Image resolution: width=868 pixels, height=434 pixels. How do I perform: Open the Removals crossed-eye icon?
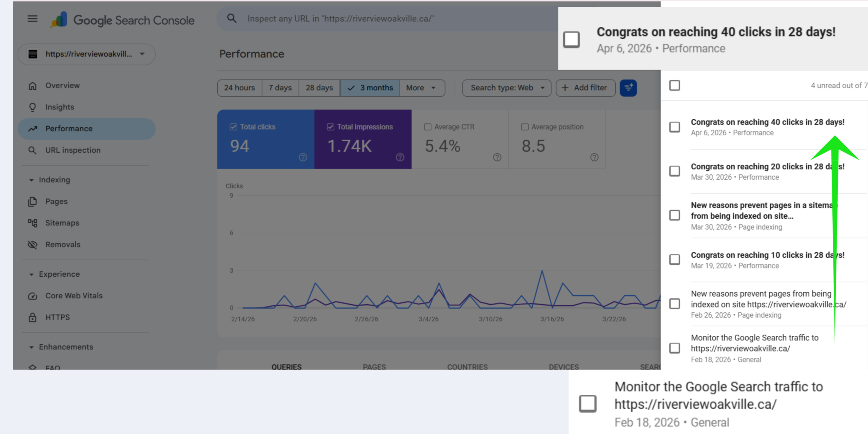(x=33, y=244)
